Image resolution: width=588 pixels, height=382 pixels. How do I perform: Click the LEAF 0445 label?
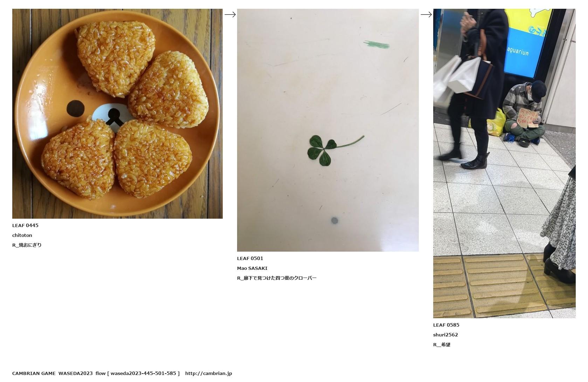pyautogui.click(x=25, y=225)
